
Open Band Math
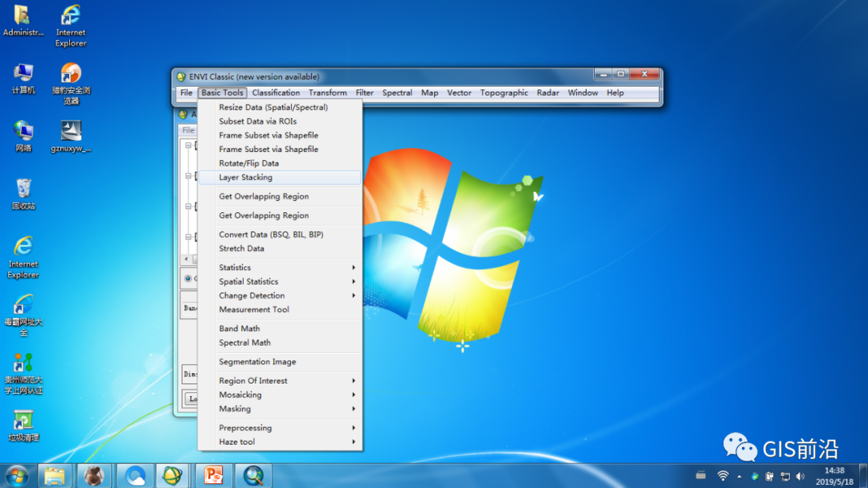point(280,329)
